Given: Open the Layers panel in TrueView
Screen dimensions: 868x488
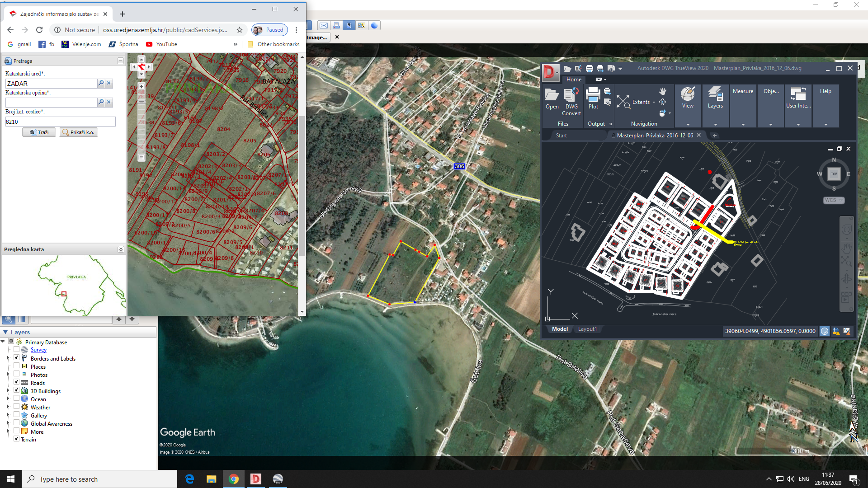Looking at the screenshot, I should tap(715, 97).
